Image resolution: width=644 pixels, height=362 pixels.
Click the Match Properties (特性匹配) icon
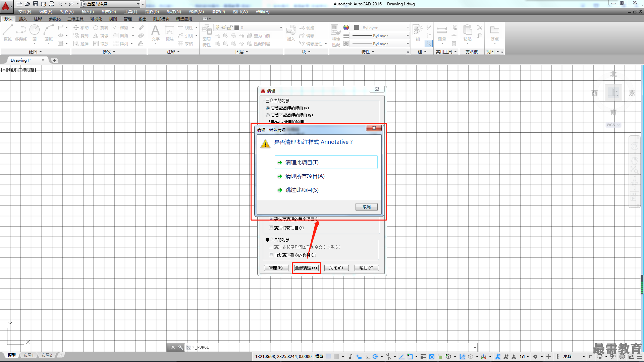[336, 36]
